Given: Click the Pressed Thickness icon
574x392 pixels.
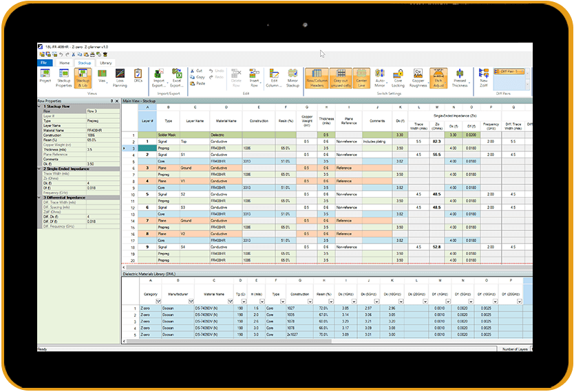Looking at the screenshot, I should pyautogui.click(x=460, y=78).
